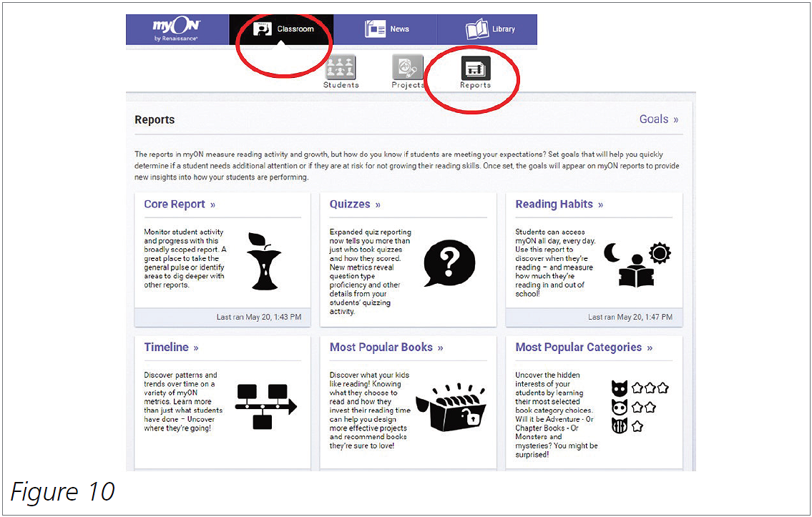The height and width of the screenshot is (517, 812).
Task: Click the Classroom whiteboard icon
Action: coord(262,29)
